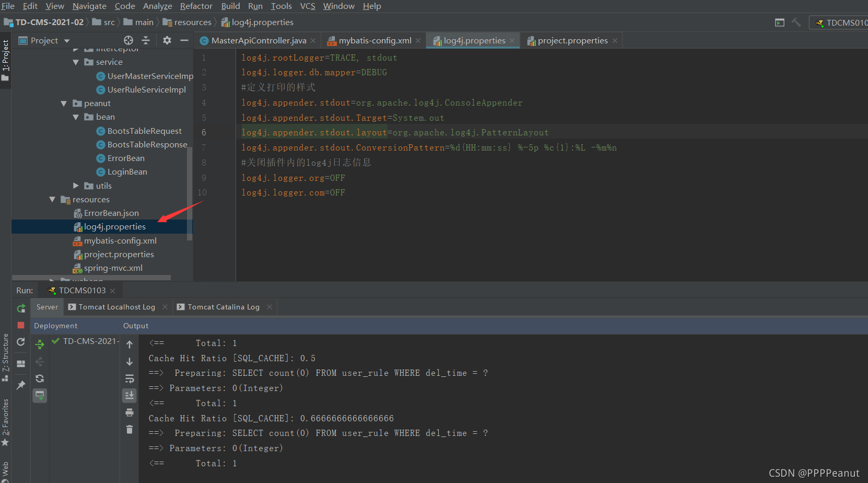Click the project tree horizontal scrollbar
This screenshot has height=483, width=868.
click(x=91, y=278)
